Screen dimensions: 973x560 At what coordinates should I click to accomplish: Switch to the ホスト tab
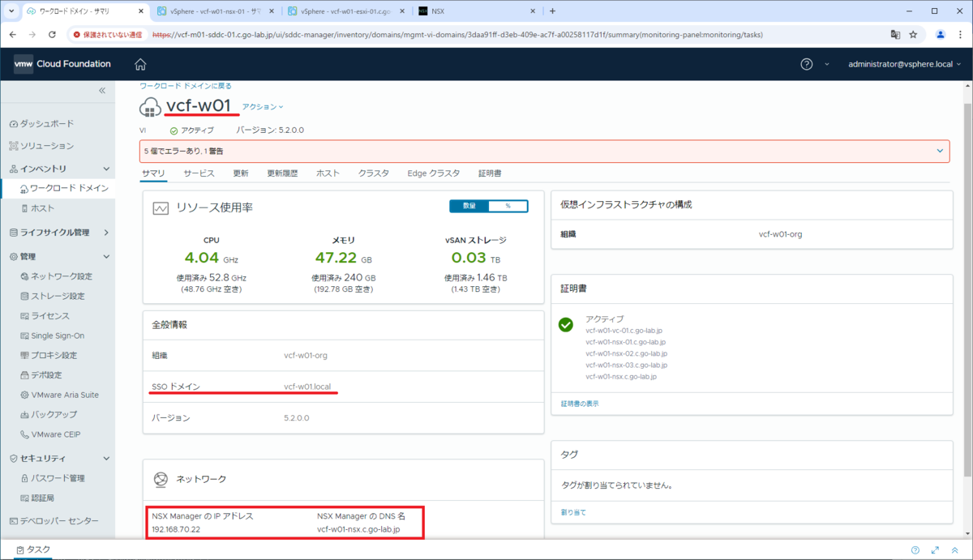(x=328, y=173)
